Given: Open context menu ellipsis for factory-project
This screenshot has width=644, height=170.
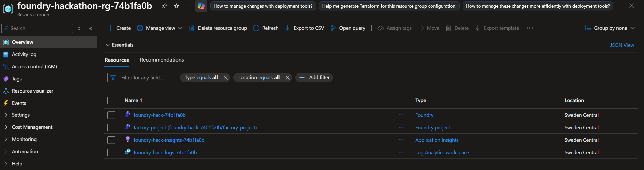Looking at the screenshot, I should [x=402, y=127].
